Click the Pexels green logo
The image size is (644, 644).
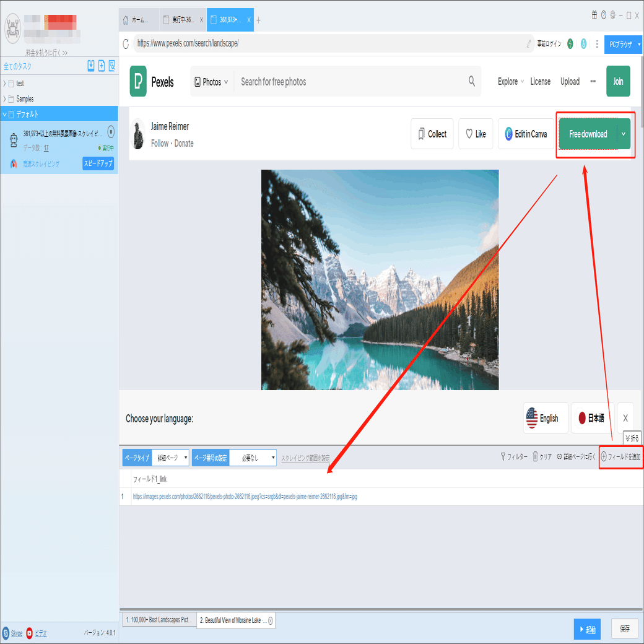(x=138, y=81)
